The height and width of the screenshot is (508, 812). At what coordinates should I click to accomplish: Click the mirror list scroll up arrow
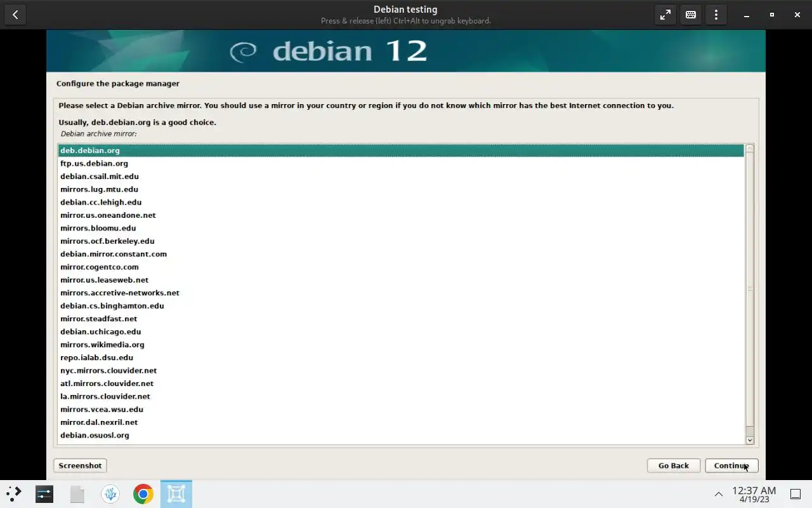tap(750, 148)
